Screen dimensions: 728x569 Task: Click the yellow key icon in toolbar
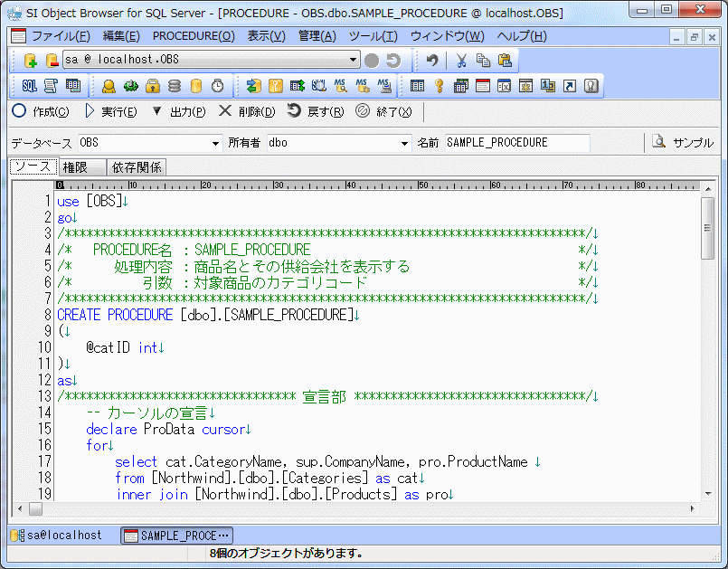click(x=439, y=86)
